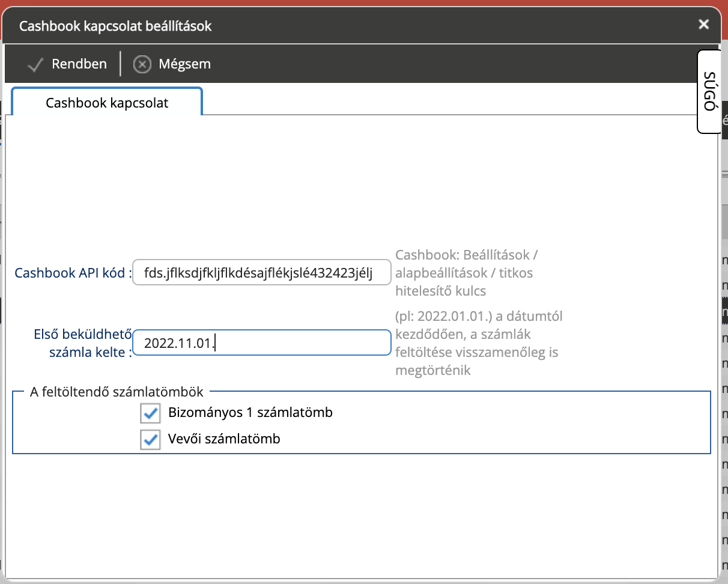
Task: Close the Cashbook kapcsolat beállítások dialog
Action: point(704,25)
